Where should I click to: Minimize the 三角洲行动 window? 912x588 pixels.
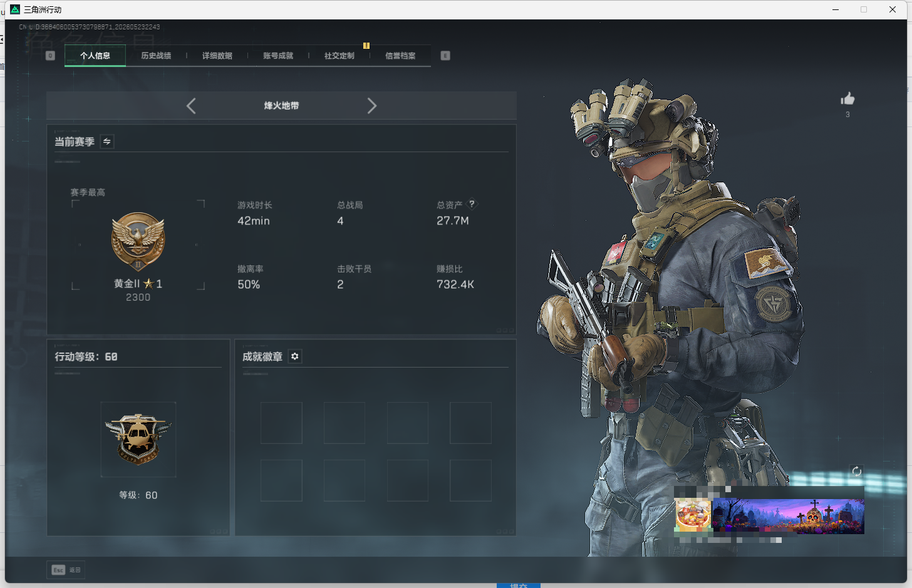(836, 9)
